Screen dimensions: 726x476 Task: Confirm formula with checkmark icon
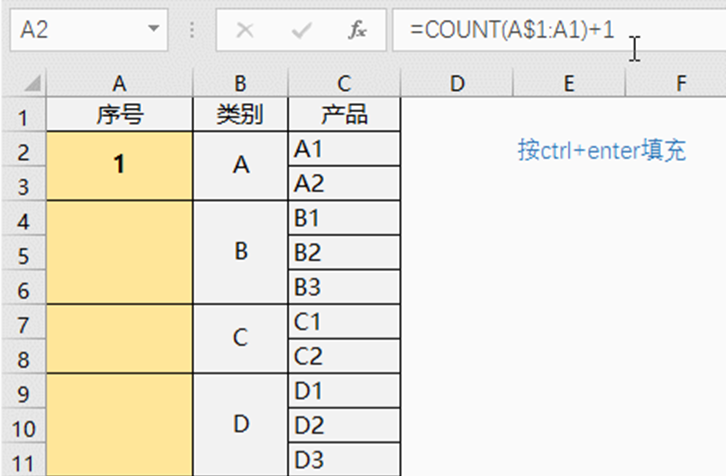coord(301,31)
